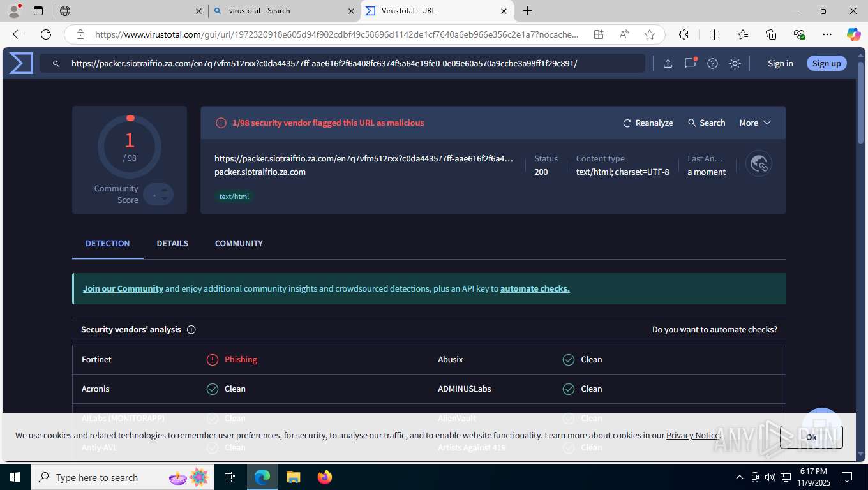
Task: Click the browser Back arrow
Action: pos(18,34)
